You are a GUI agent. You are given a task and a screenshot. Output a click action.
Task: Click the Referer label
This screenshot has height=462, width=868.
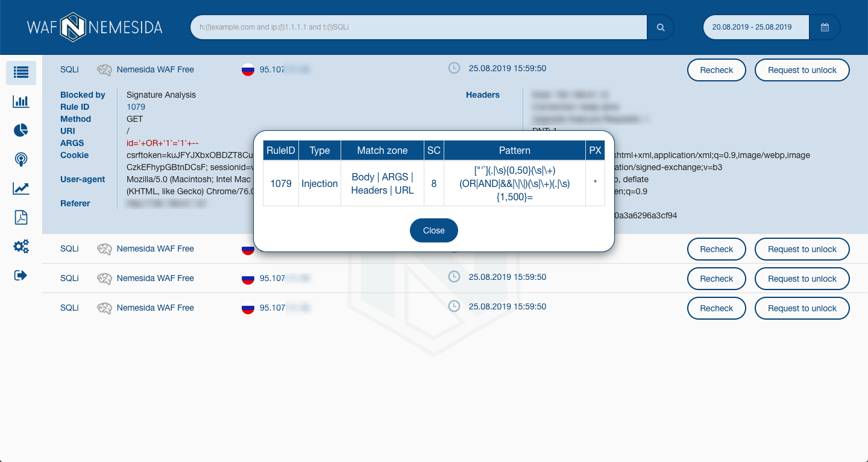pyautogui.click(x=75, y=203)
